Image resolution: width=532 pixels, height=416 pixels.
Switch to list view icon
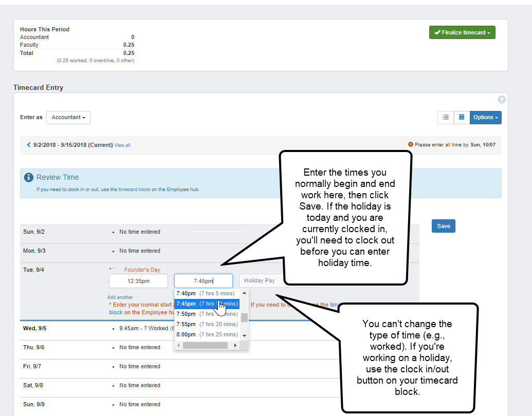coord(446,117)
